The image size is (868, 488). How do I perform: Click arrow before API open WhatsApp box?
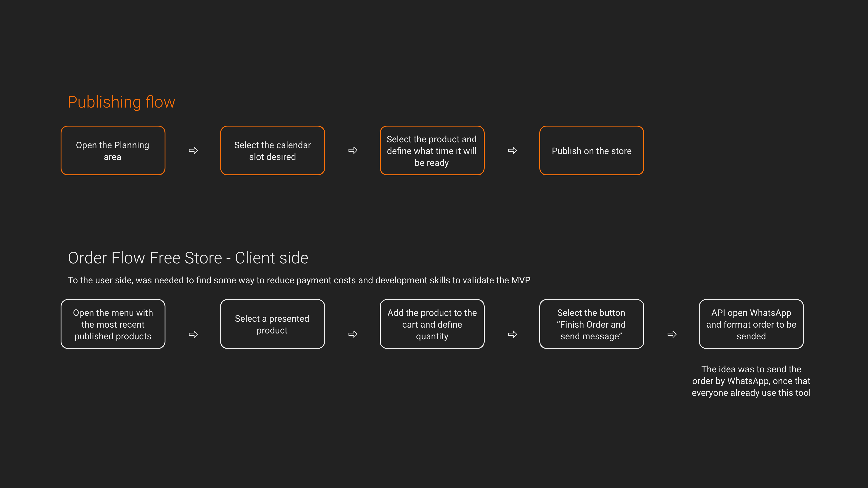672,334
